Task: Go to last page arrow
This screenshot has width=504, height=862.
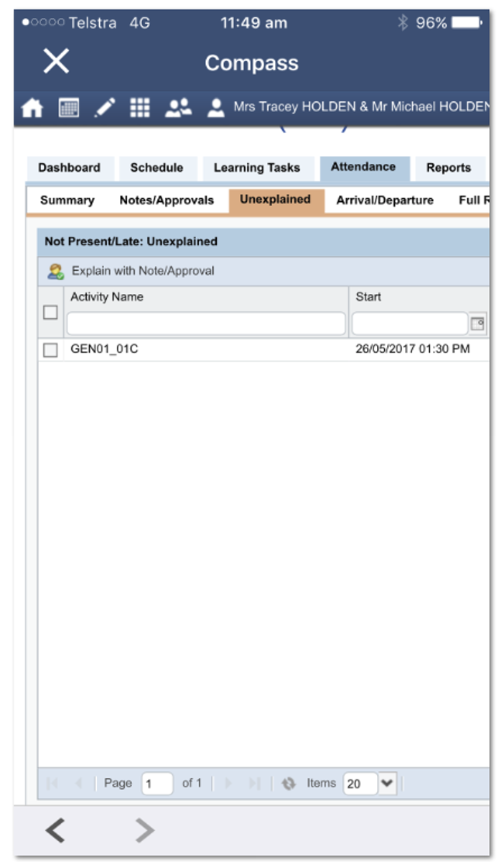Action: [x=254, y=784]
